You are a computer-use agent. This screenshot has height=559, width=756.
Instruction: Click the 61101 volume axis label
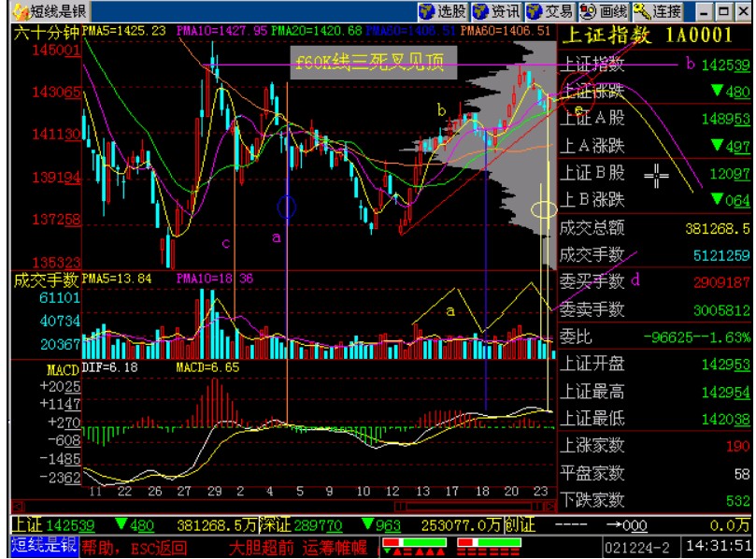click(x=60, y=297)
